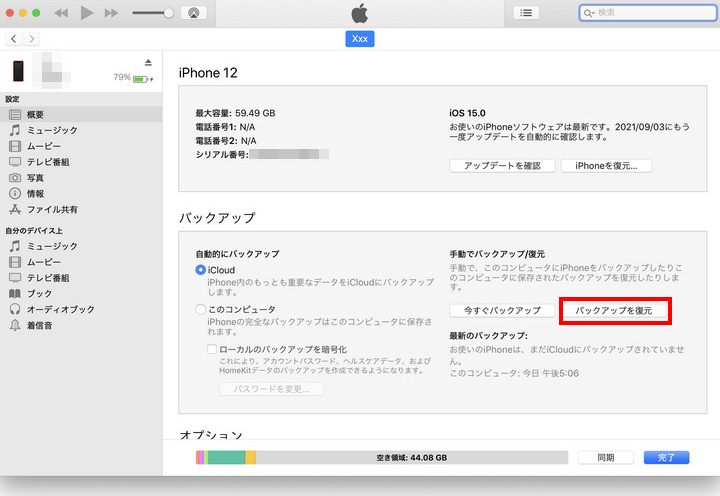
Task: Focus the 検索 search field
Action: (647, 13)
